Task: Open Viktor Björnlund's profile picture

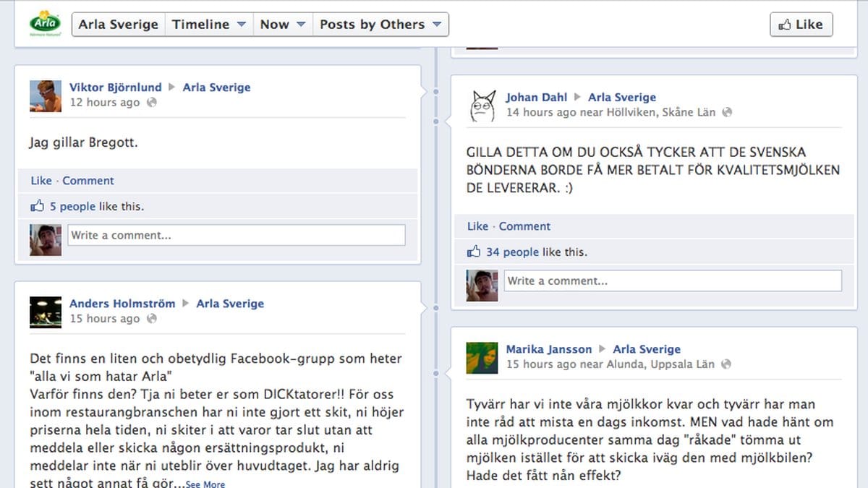Action: (x=46, y=95)
